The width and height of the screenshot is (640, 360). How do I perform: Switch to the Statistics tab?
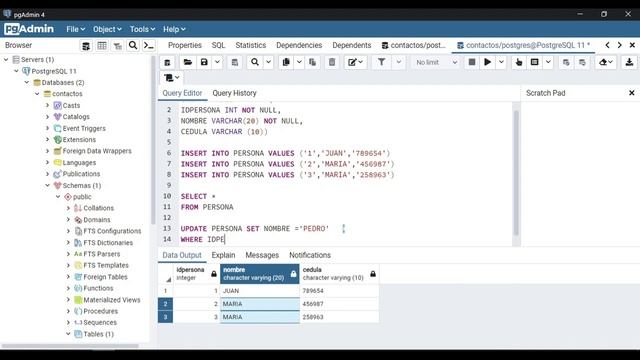point(251,45)
